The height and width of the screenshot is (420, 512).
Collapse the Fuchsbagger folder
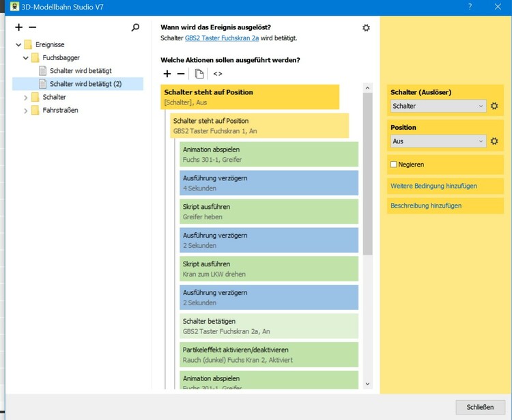[26, 58]
